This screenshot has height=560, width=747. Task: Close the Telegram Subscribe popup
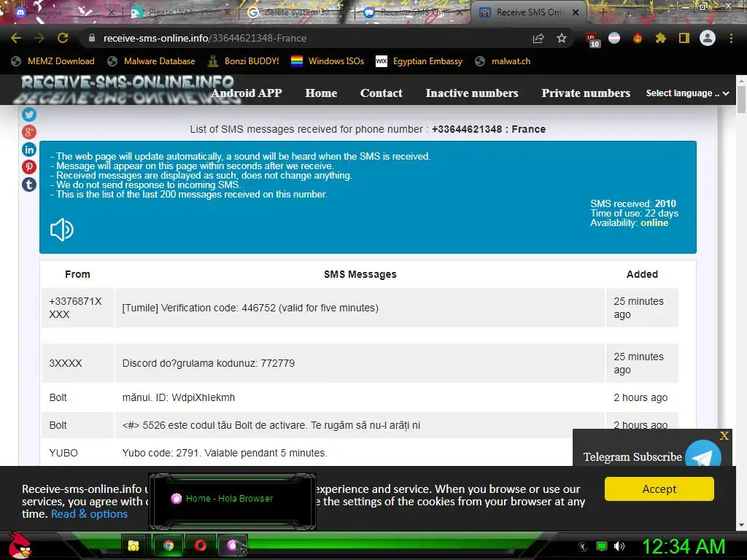click(x=724, y=435)
